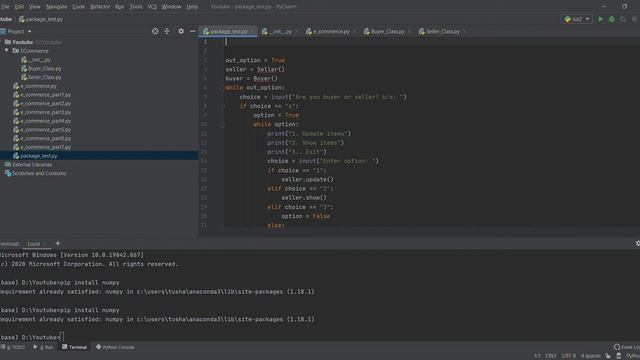Viewport: 640px width, 360px height.
Task: Open the VCS menu
Action: 152,7
